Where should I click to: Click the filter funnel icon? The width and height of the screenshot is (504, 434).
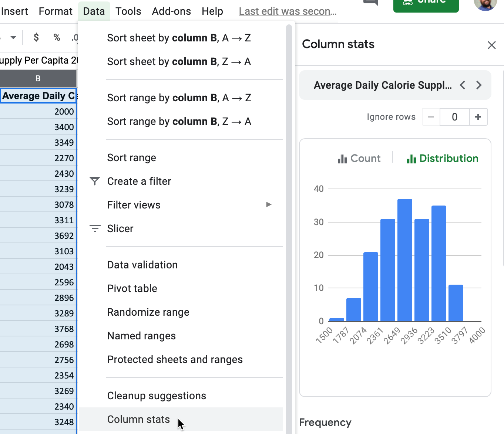click(95, 181)
